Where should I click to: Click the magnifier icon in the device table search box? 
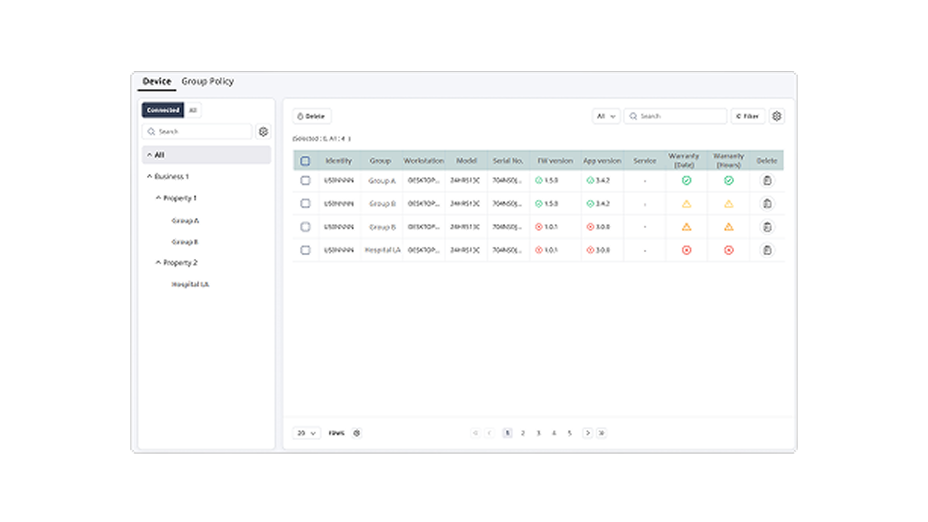click(633, 116)
